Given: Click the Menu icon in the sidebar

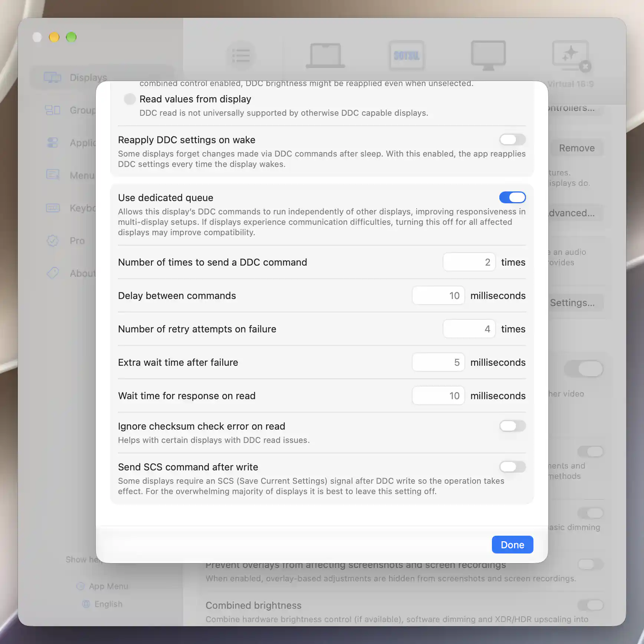Looking at the screenshot, I should [x=52, y=175].
